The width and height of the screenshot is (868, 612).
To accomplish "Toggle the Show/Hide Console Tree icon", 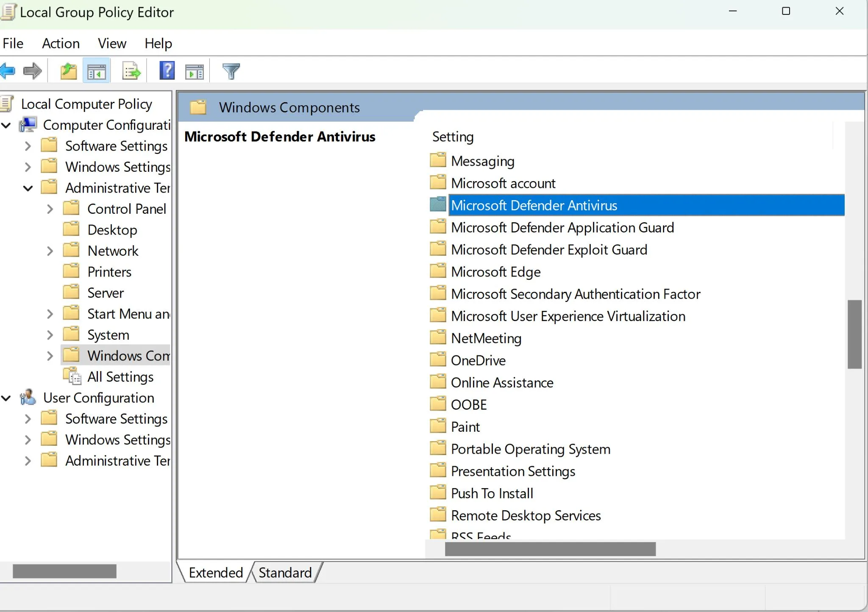I will pos(96,70).
